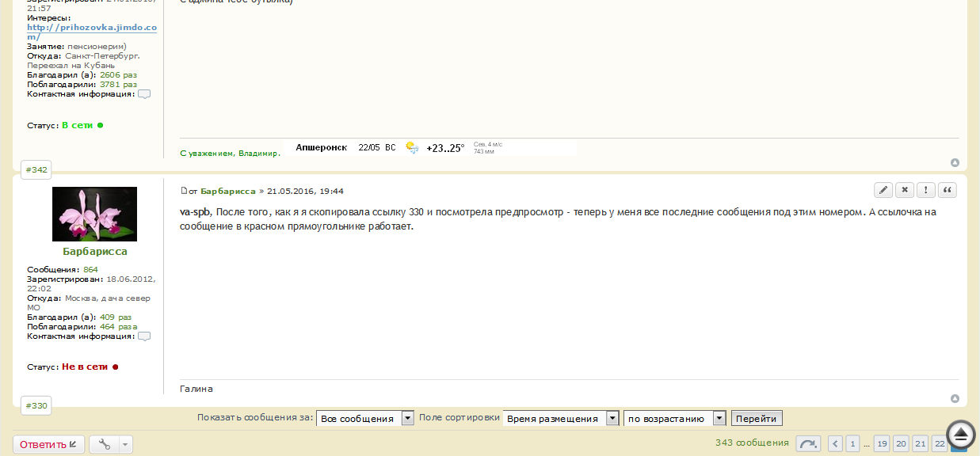Image resolution: width=980 pixels, height=456 pixels.
Task: Open the 'Время размещения' sort field dropdown
Action: tap(612, 418)
